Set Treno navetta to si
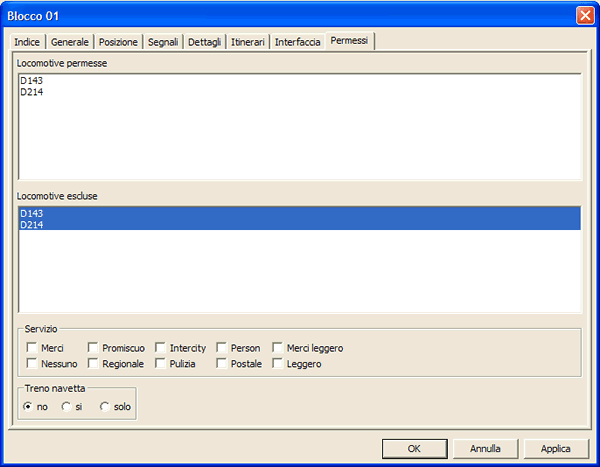The width and height of the screenshot is (600, 467). (66, 407)
